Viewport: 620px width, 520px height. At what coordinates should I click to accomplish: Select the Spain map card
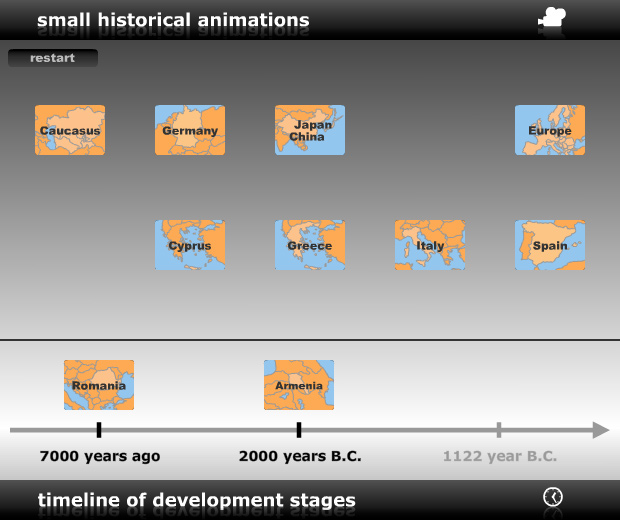[x=550, y=245]
